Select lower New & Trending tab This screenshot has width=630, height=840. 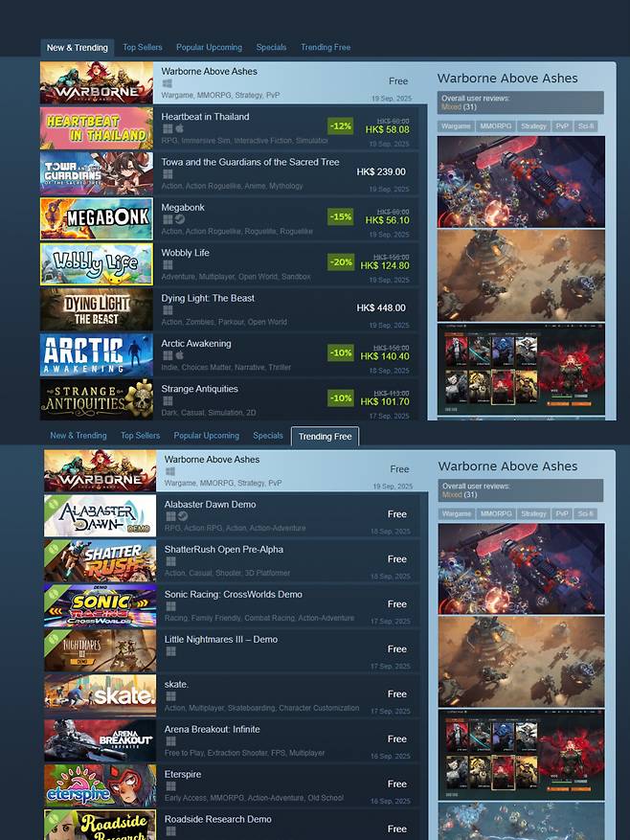tap(79, 436)
